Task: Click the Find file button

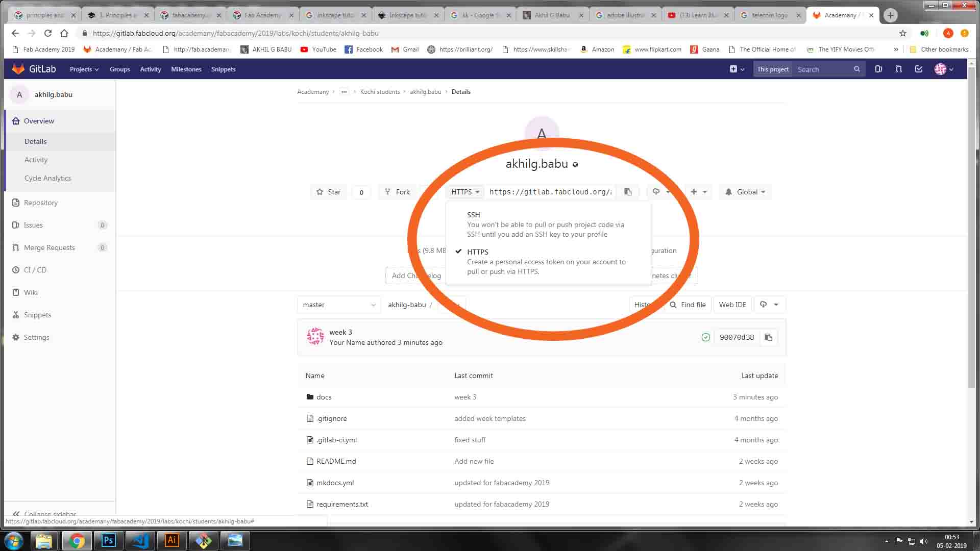Action: [688, 305]
